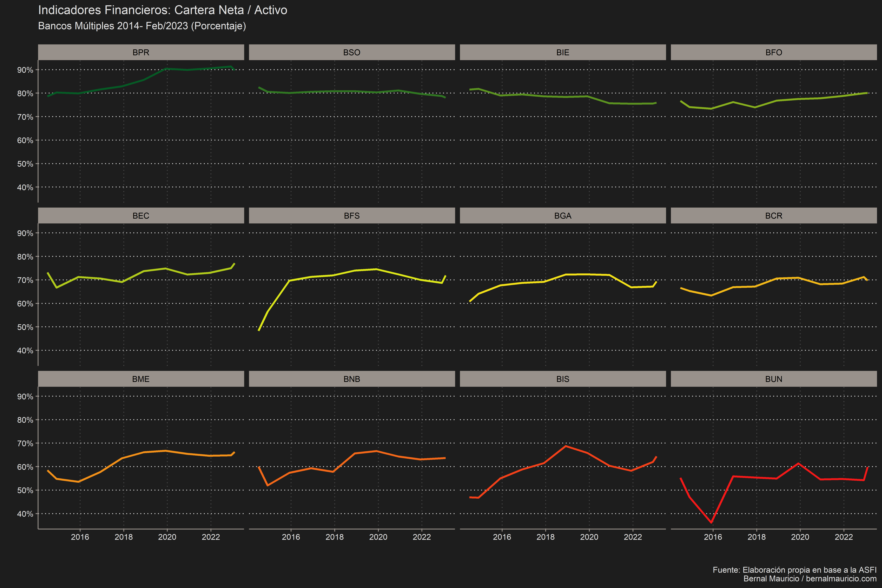Click the BIE panel header
The width and height of the screenshot is (882, 588).
point(563,52)
